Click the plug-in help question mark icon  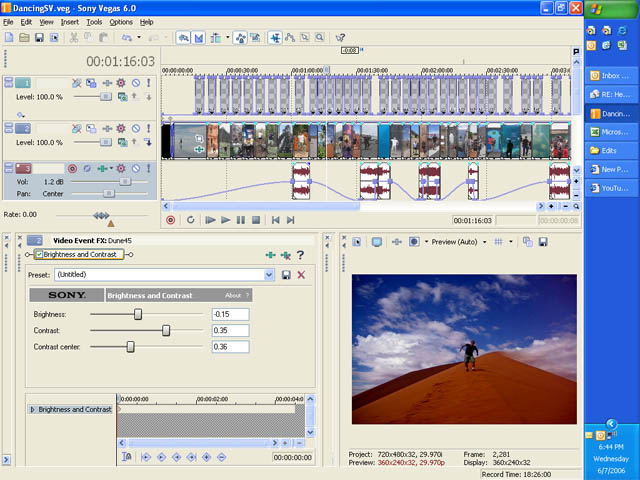click(300, 255)
